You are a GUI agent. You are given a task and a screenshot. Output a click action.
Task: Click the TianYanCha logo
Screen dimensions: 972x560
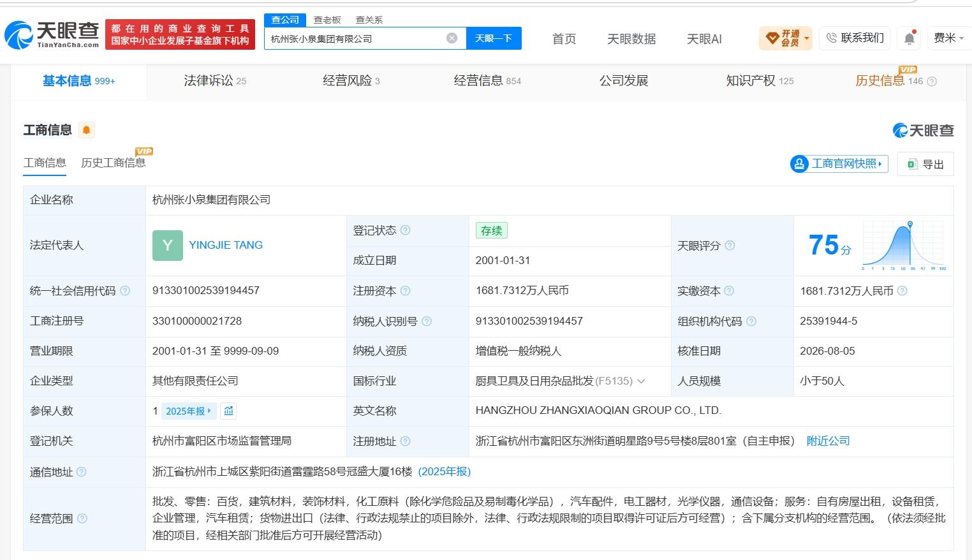(x=52, y=34)
